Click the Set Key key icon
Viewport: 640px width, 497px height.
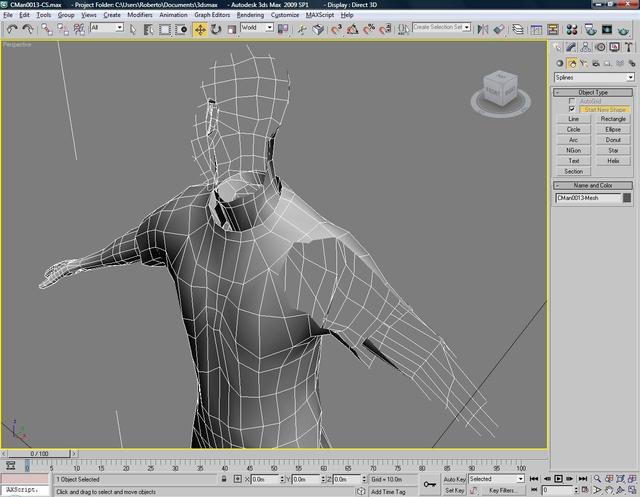click(428, 484)
